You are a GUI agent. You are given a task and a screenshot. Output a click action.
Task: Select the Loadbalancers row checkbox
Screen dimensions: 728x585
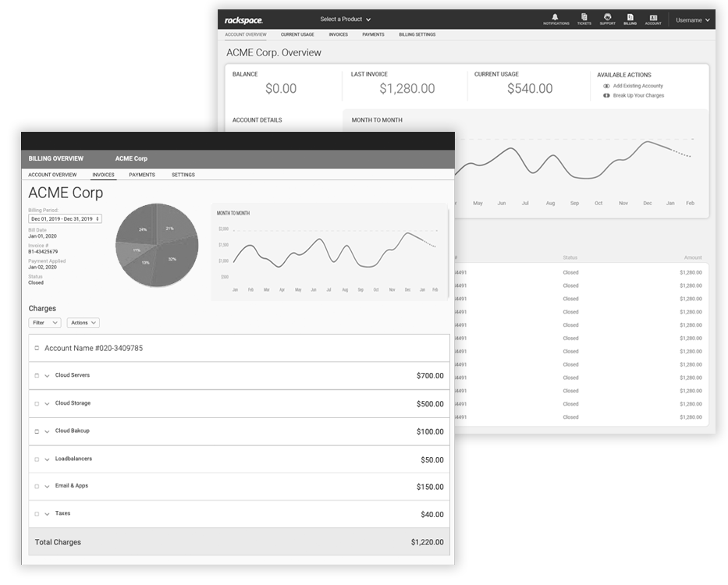click(37, 459)
